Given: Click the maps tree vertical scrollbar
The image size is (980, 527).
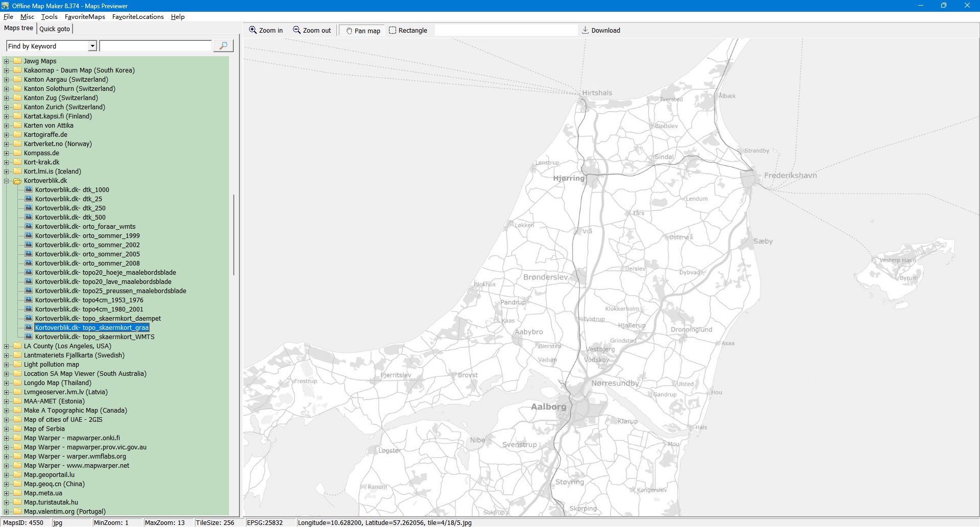Looking at the screenshot, I should [234, 235].
